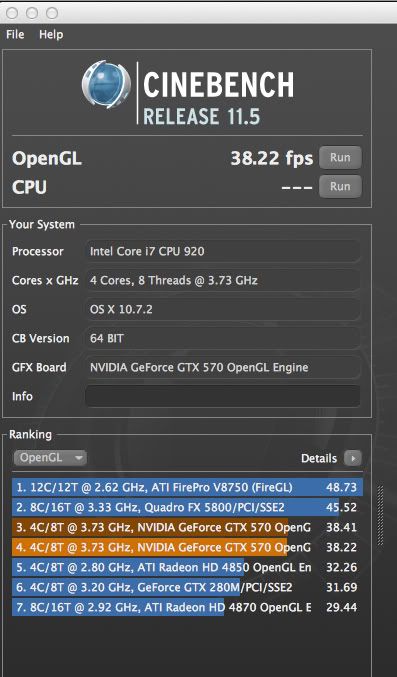
Task: Run the OpenGL benchmark
Action: click(x=340, y=158)
